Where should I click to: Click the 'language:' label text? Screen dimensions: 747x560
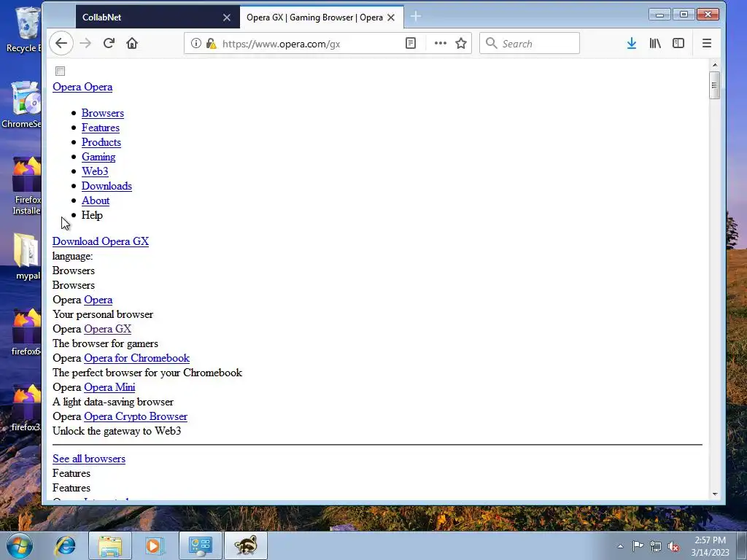pyautogui.click(x=72, y=256)
